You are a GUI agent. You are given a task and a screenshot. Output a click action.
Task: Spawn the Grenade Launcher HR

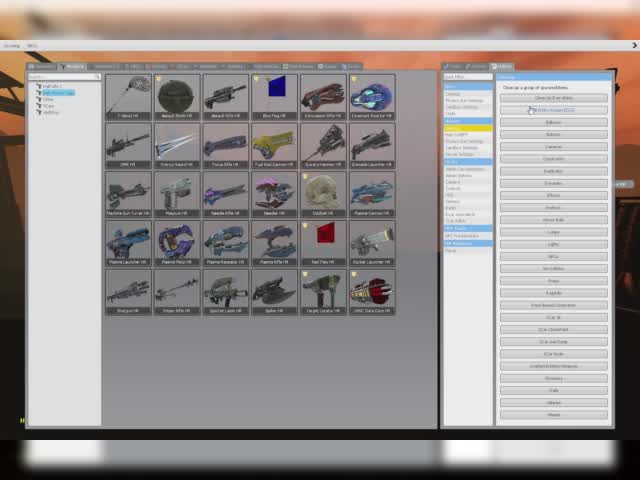(372, 146)
